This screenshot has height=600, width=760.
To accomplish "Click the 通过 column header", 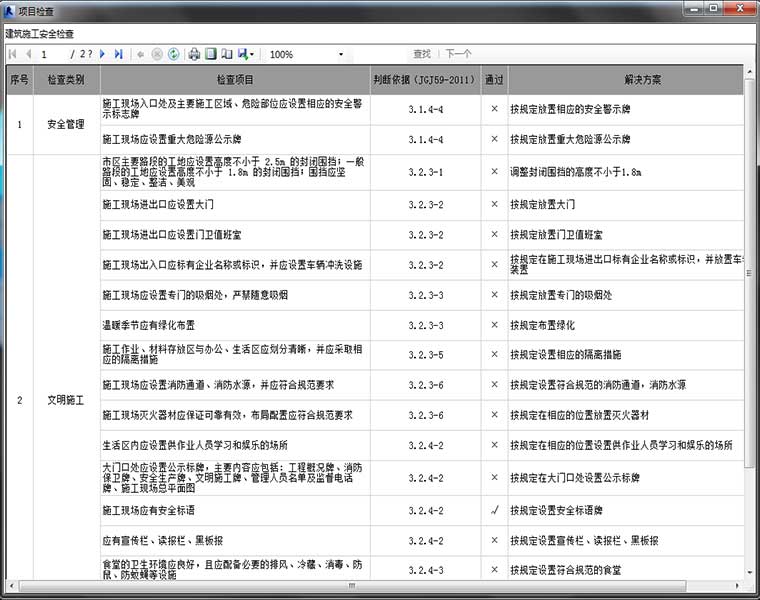I will tap(494, 80).
